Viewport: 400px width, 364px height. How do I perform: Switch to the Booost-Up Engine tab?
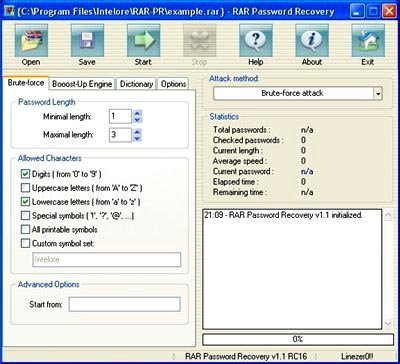pos(82,84)
